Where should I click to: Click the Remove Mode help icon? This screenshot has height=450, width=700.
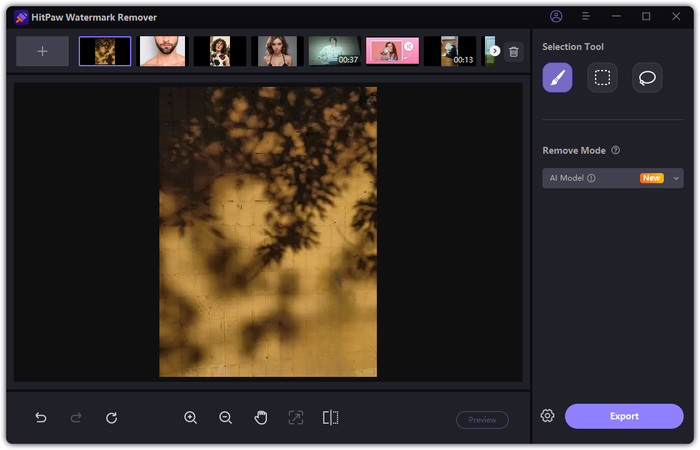(x=616, y=151)
